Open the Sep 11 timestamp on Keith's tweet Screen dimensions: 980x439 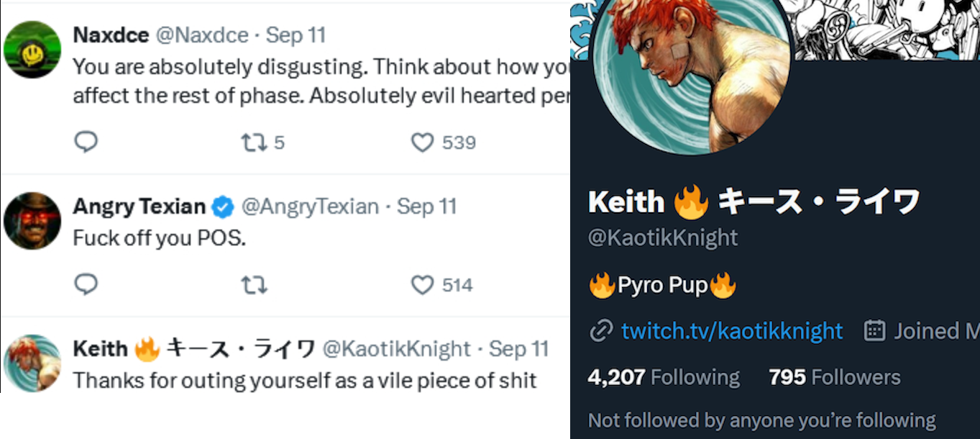(518, 350)
